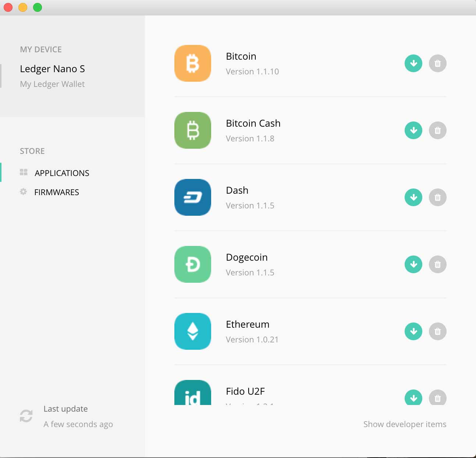
Task: Click the grid icon beside APPLICATIONS
Action: 24,172
